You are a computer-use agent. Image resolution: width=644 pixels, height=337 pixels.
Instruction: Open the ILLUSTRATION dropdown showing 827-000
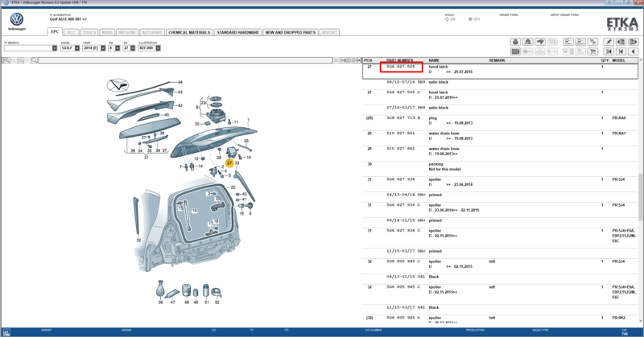click(150, 48)
